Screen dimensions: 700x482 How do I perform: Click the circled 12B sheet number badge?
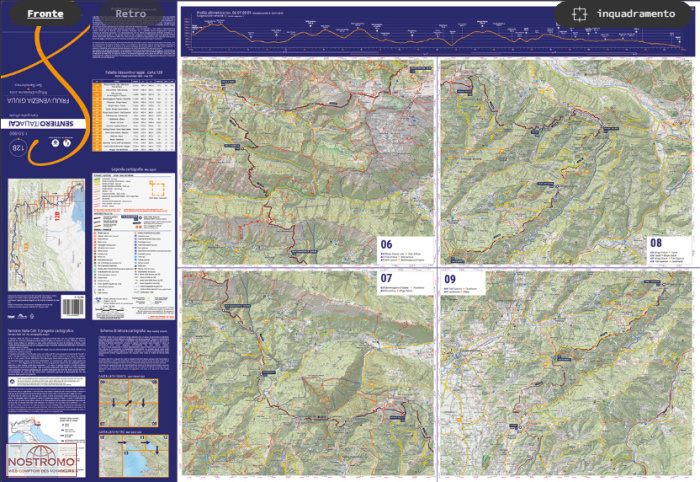pos(18,148)
